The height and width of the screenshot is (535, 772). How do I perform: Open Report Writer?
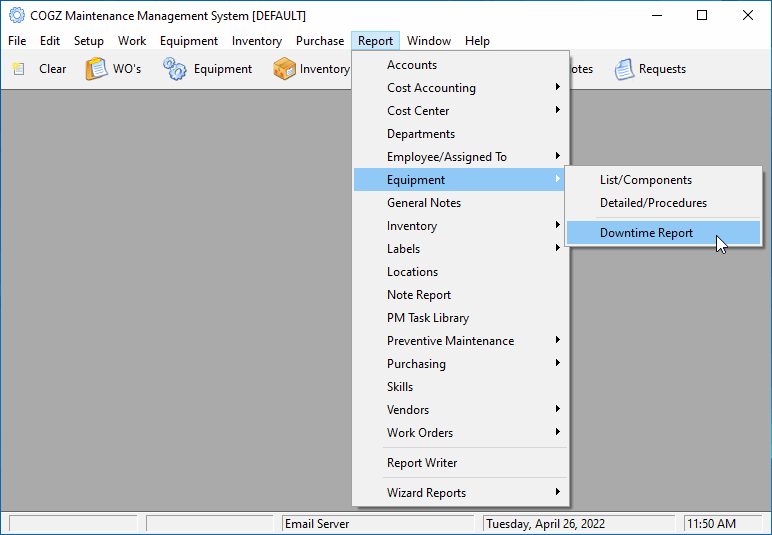[461, 463]
